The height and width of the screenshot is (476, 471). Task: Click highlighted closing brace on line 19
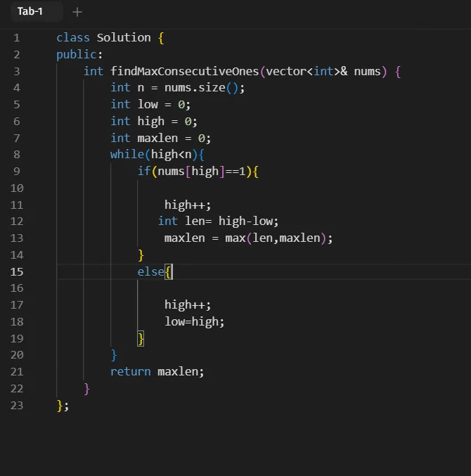141,338
